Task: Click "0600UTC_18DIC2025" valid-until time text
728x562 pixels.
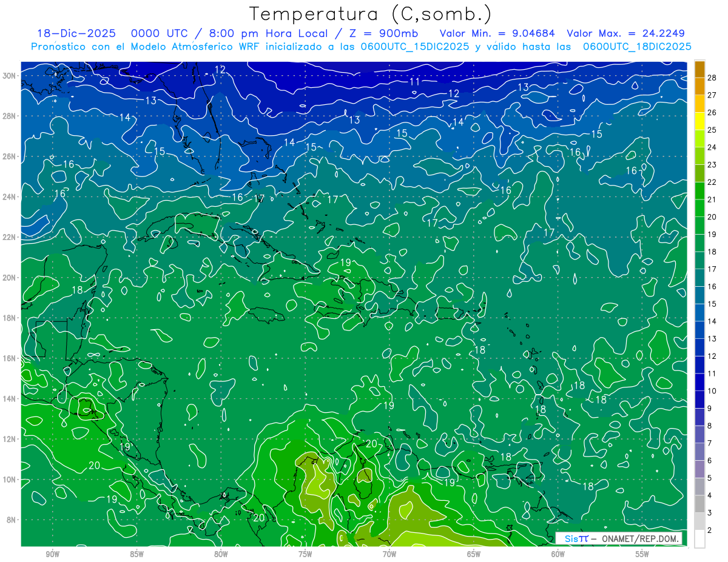Action: point(637,47)
